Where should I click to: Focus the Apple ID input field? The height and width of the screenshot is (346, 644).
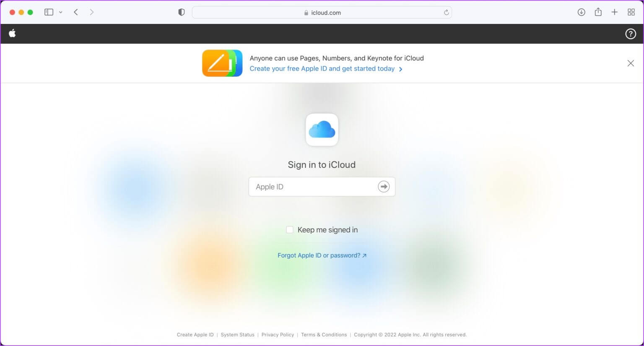(322, 187)
